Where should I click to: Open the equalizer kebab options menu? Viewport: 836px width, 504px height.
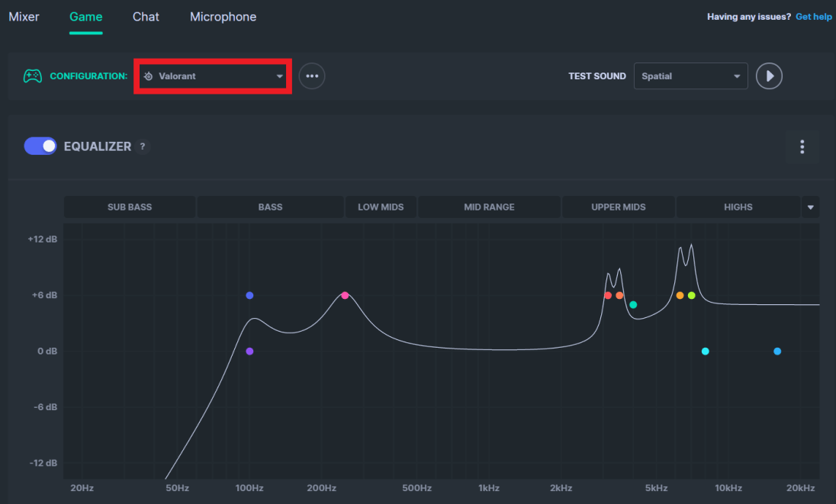[802, 146]
